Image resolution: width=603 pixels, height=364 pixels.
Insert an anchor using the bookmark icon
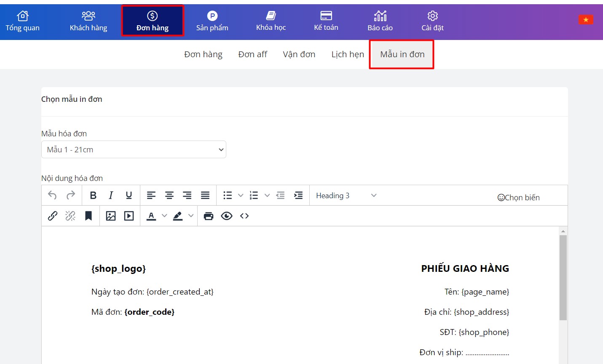(x=88, y=216)
